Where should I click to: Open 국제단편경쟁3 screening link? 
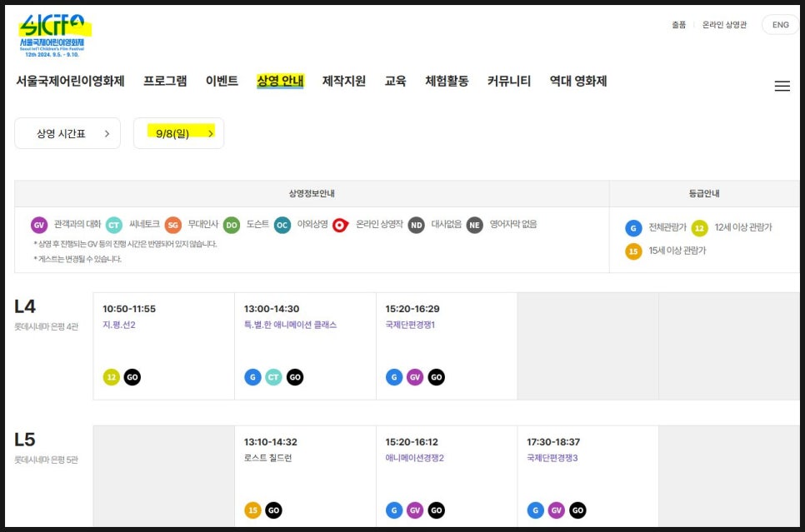click(x=552, y=458)
